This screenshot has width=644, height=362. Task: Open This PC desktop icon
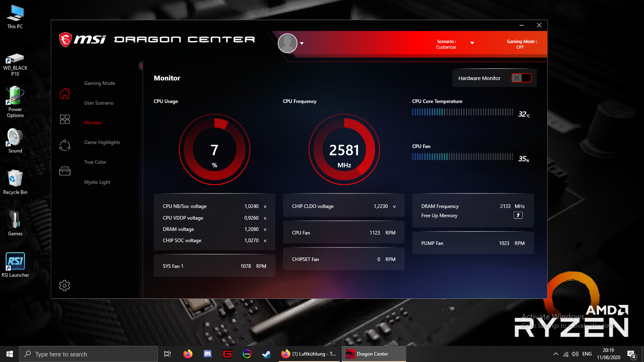point(15,17)
